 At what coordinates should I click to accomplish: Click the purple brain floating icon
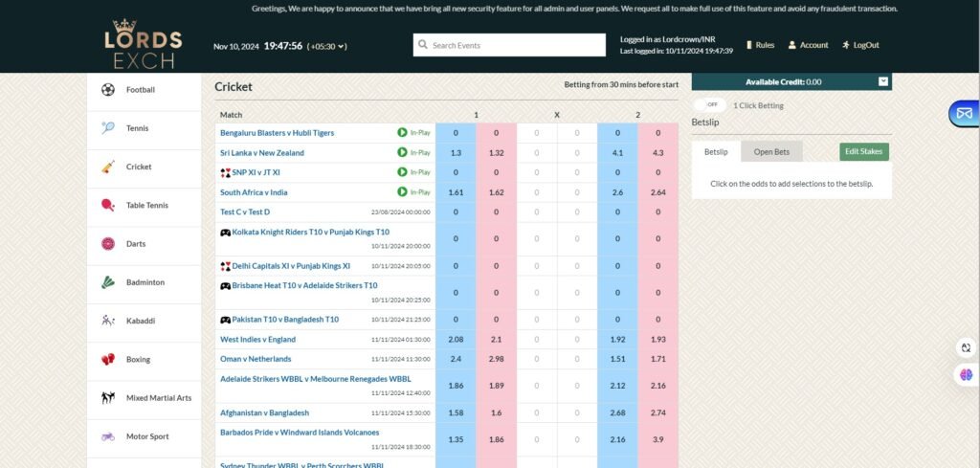pyautogui.click(x=967, y=375)
